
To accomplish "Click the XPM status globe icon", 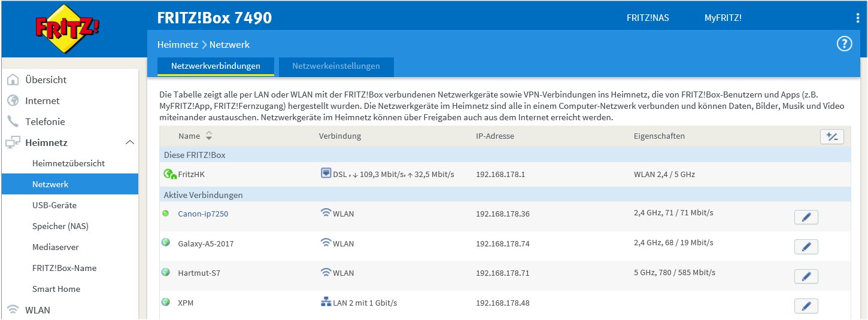I will click(x=166, y=302).
